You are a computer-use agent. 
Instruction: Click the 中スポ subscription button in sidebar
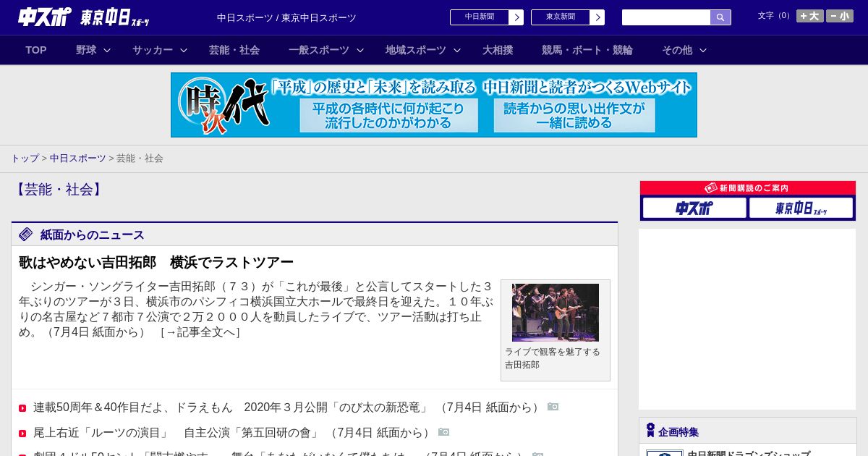click(x=694, y=208)
